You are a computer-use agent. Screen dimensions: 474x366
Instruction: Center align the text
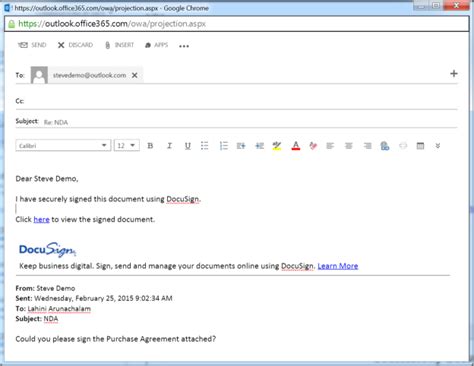point(349,146)
